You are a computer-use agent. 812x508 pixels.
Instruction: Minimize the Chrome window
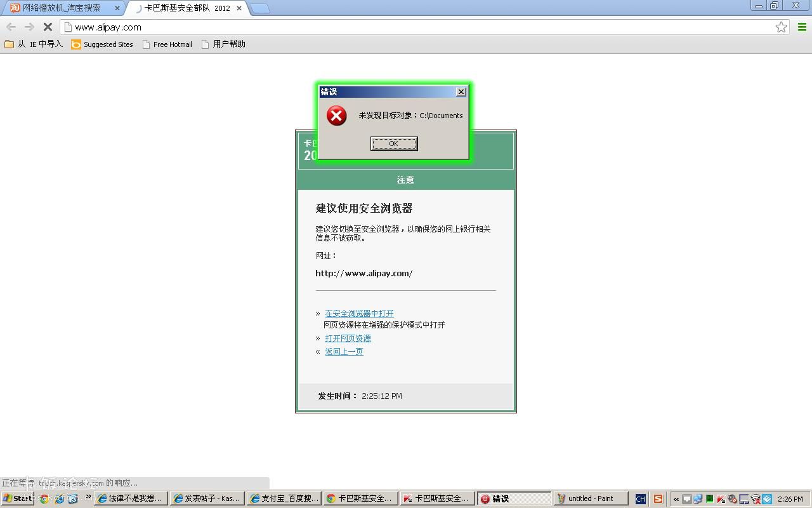pos(759,6)
